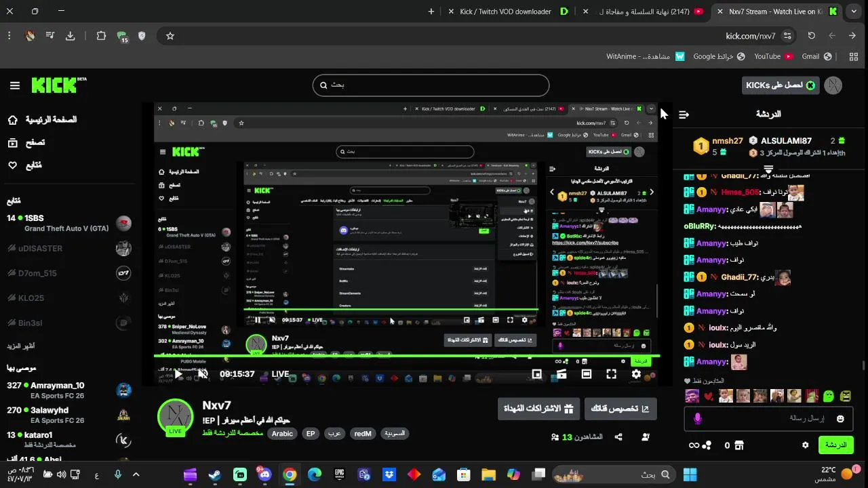Open Discord from the taskbar
This screenshot has height=488, width=868.
[x=264, y=474]
